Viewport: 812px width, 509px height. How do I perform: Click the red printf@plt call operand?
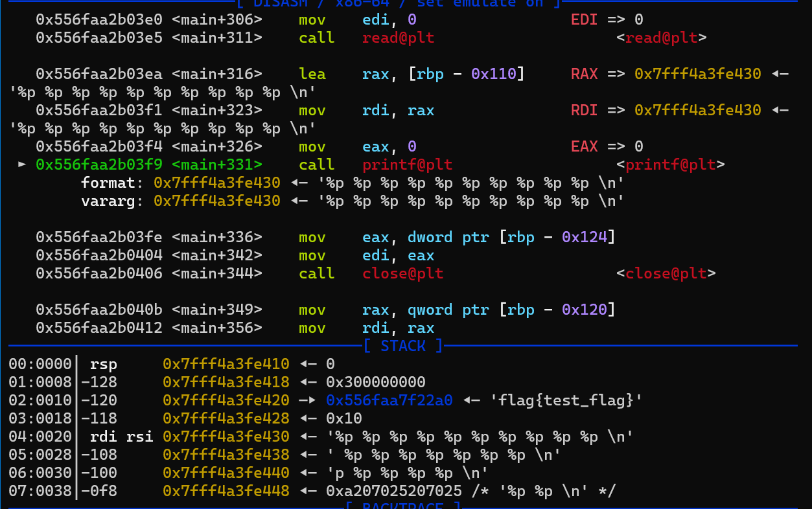(x=407, y=164)
